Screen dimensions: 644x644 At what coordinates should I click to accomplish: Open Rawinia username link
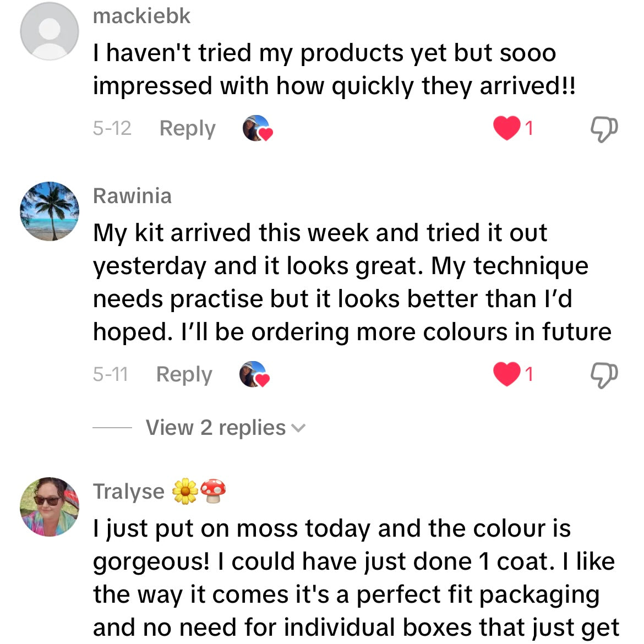[132, 195]
